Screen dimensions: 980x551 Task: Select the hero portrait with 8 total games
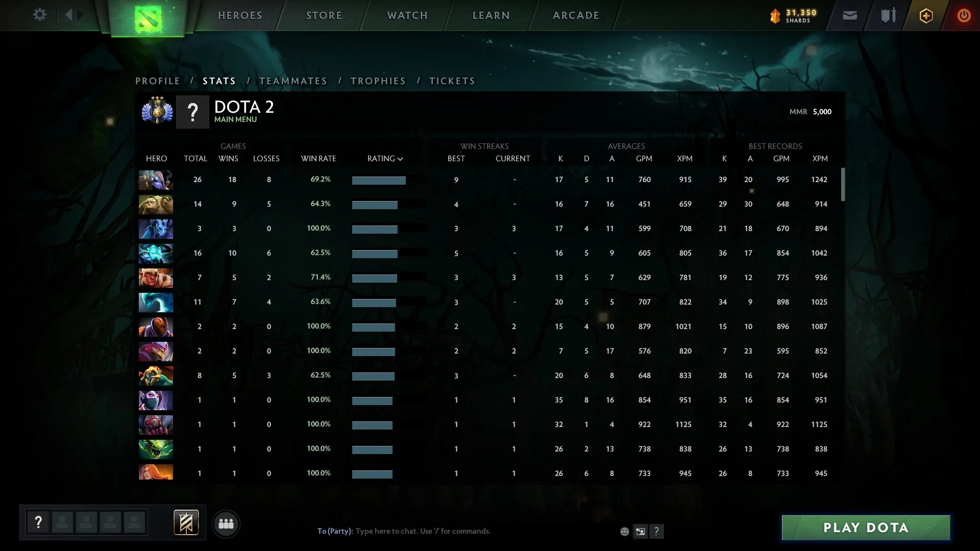[x=156, y=375]
